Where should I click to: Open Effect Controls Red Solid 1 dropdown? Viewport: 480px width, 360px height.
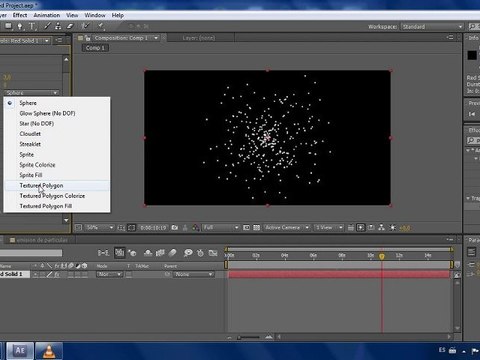47,41
